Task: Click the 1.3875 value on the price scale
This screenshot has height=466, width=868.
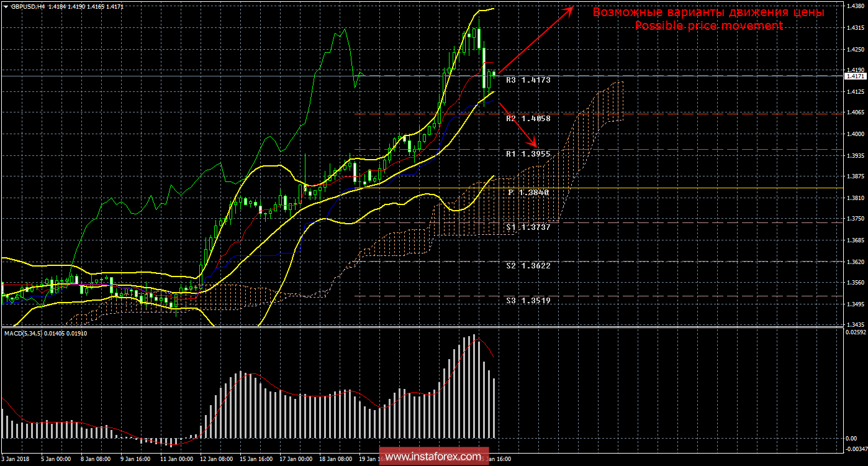Action: (x=854, y=176)
